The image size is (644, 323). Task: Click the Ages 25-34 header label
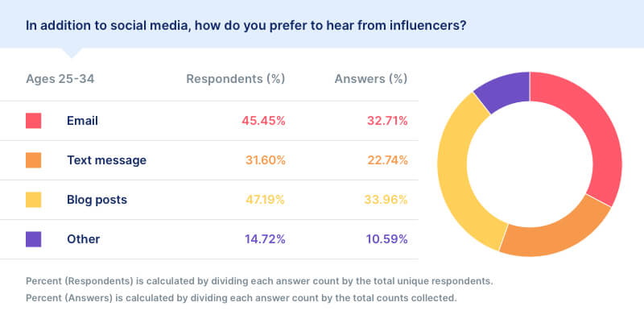60,79
